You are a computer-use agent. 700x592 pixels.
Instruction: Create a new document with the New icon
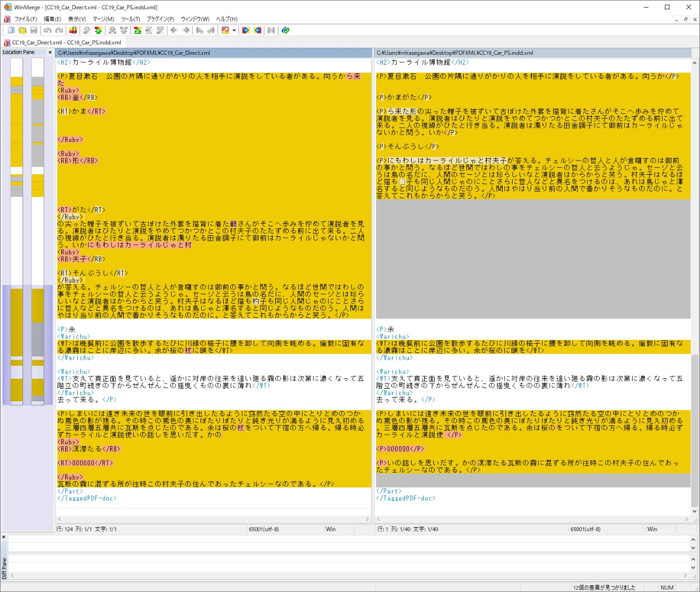click(x=11, y=30)
